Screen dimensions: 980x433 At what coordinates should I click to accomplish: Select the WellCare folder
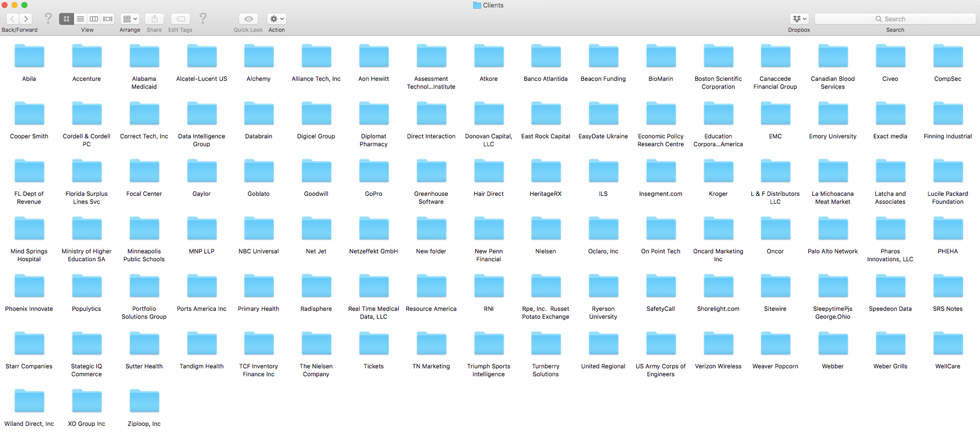point(948,343)
